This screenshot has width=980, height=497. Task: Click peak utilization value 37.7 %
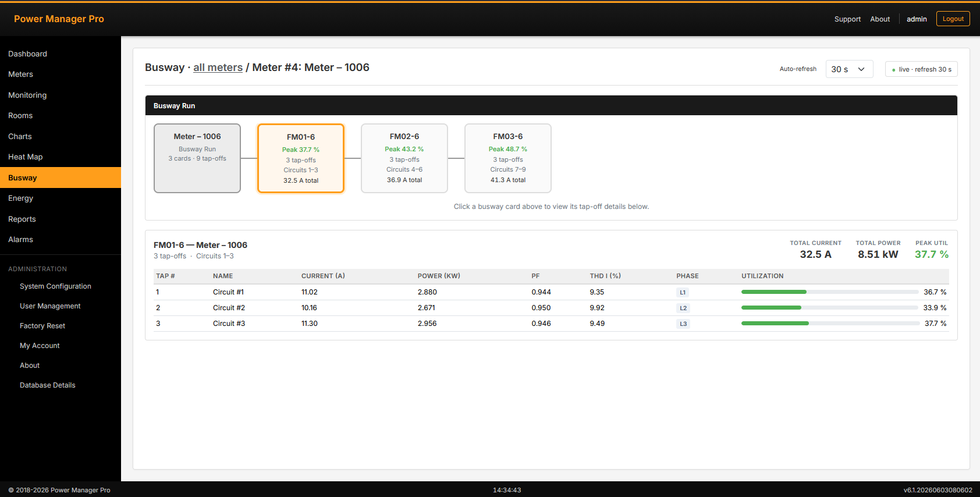pos(932,254)
